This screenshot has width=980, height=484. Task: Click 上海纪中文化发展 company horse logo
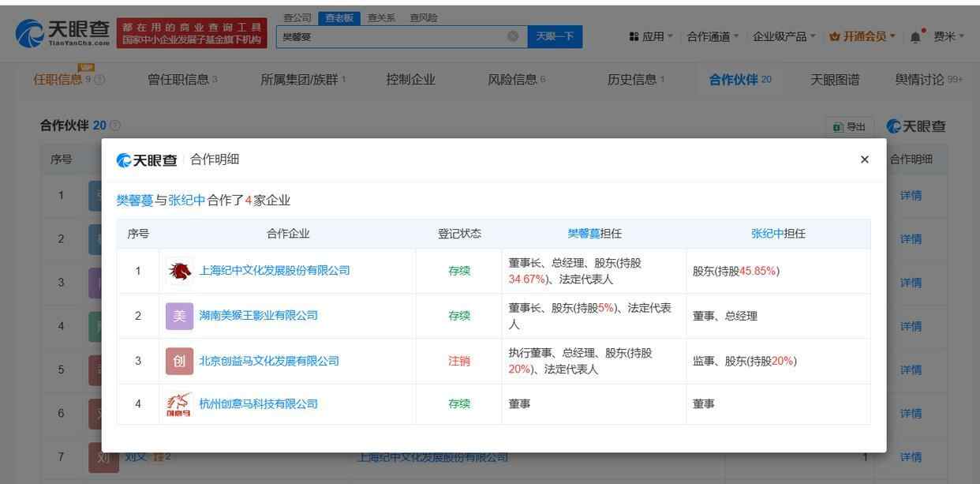pos(179,271)
